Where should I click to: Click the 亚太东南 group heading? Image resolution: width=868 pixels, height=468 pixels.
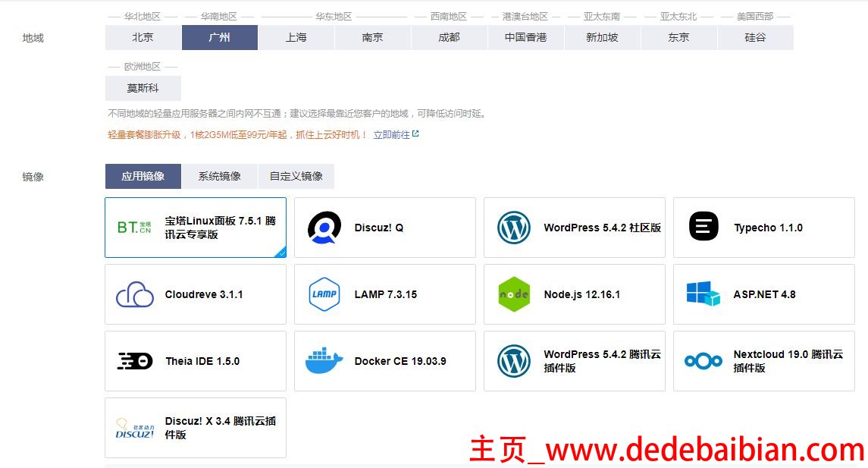[x=602, y=17]
